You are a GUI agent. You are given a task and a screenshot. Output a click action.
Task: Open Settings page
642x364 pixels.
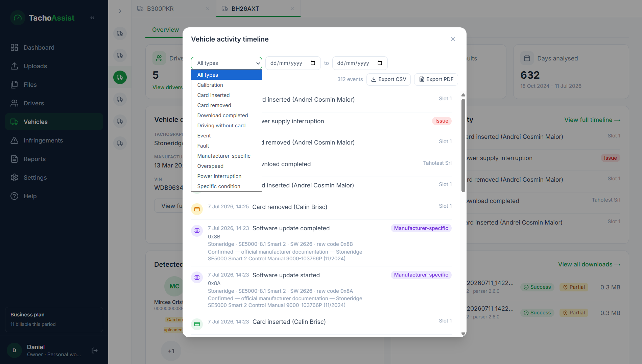coord(54,178)
